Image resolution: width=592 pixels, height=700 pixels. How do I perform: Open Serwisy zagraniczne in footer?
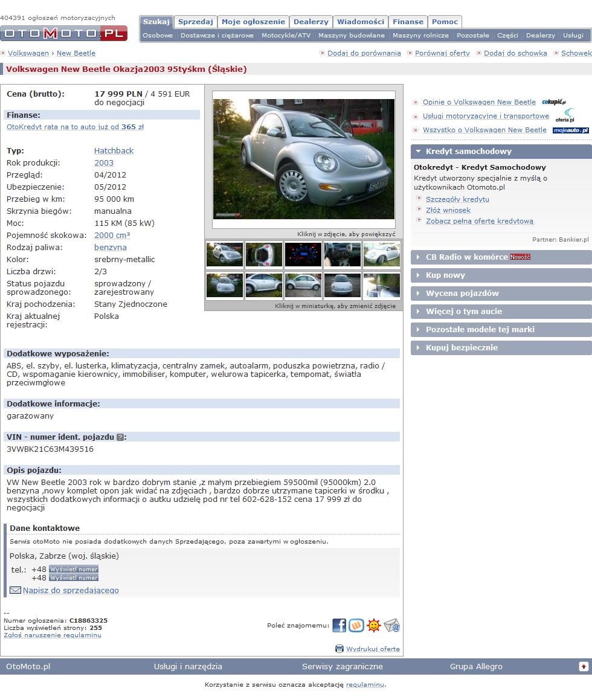[343, 667]
